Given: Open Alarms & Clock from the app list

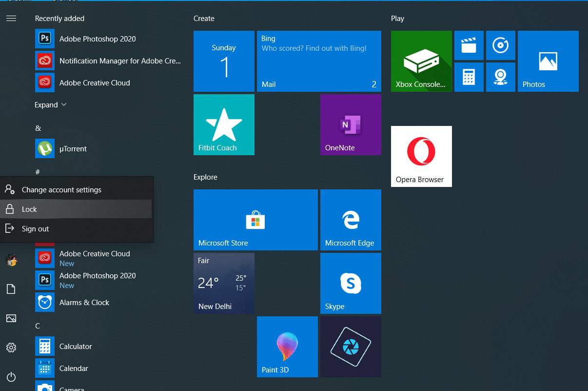Looking at the screenshot, I should point(108,302).
